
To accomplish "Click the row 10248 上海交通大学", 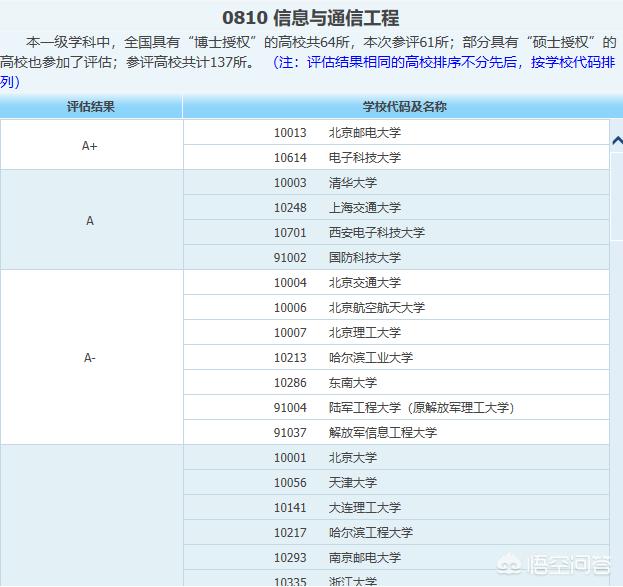I will pyautogui.click(x=396, y=207).
